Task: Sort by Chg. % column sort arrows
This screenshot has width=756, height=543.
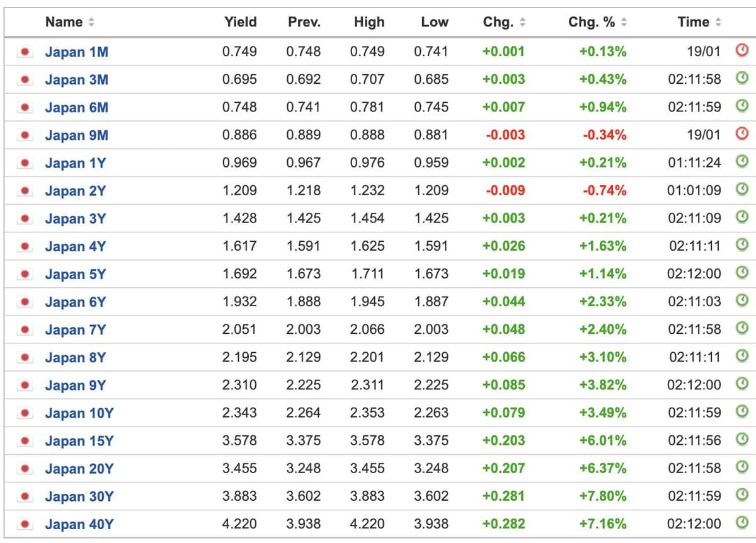Action: [624, 23]
